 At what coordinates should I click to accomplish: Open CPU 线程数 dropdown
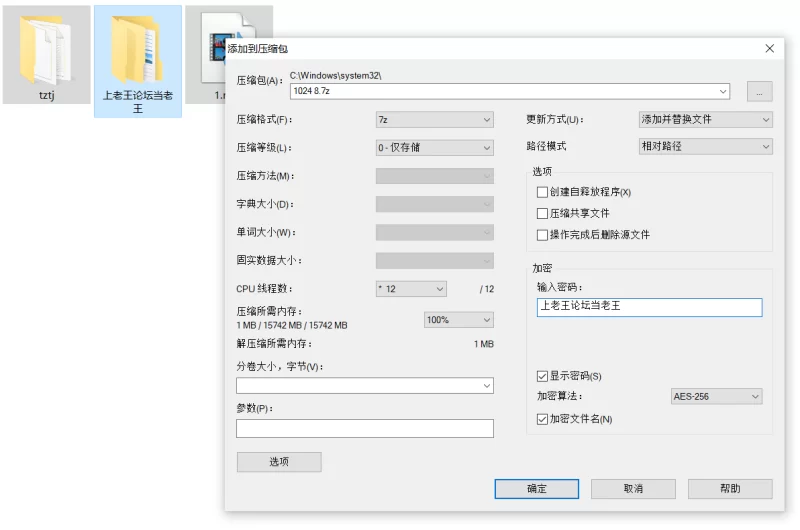[x=411, y=289]
